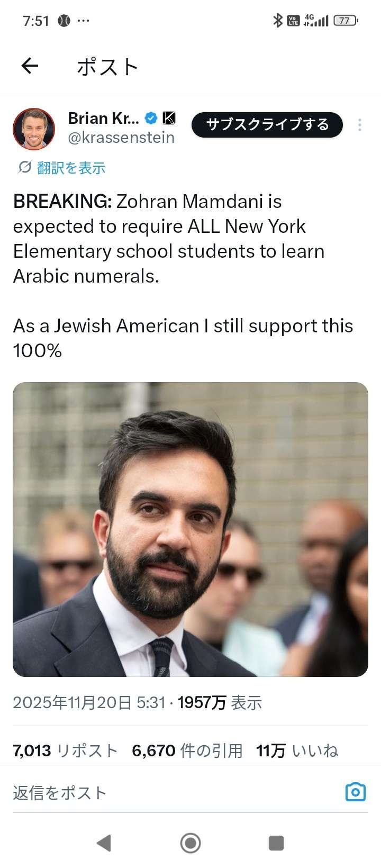View the 7,013 リポスト list
The image size is (381, 868).
point(65,751)
